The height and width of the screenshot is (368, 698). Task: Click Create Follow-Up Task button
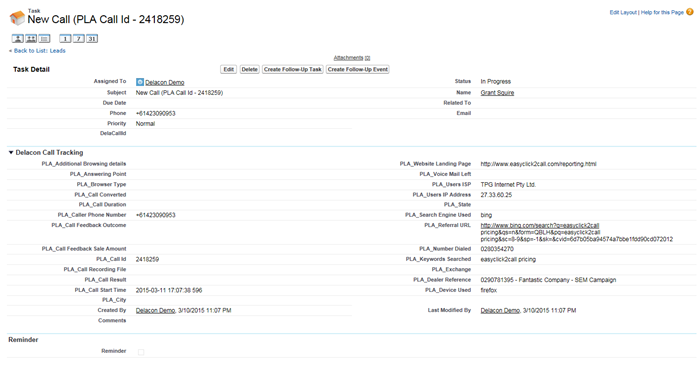point(292,69)
